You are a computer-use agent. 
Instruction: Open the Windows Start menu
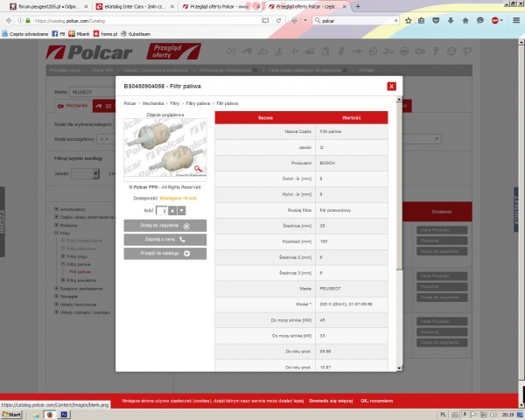point(11,413)
